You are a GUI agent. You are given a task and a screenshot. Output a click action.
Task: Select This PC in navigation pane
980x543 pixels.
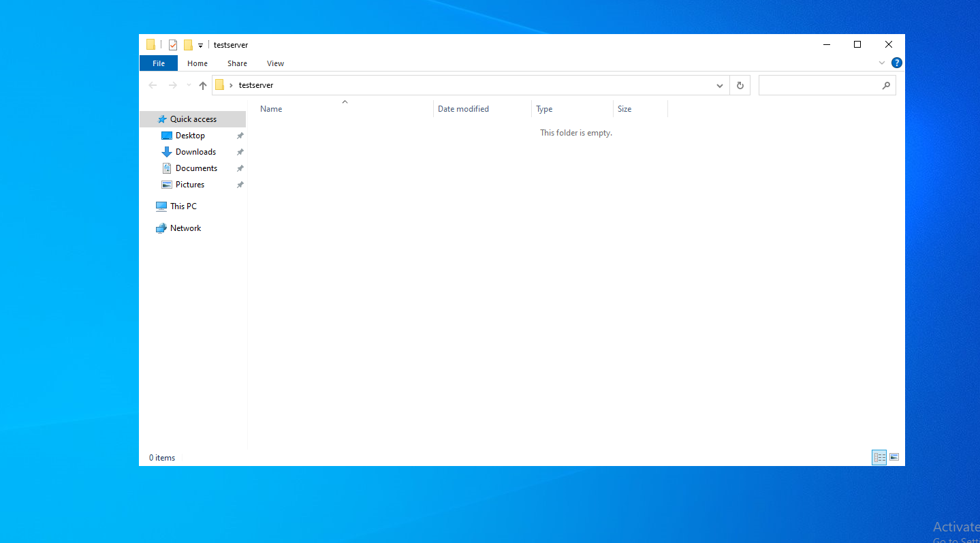183,206
